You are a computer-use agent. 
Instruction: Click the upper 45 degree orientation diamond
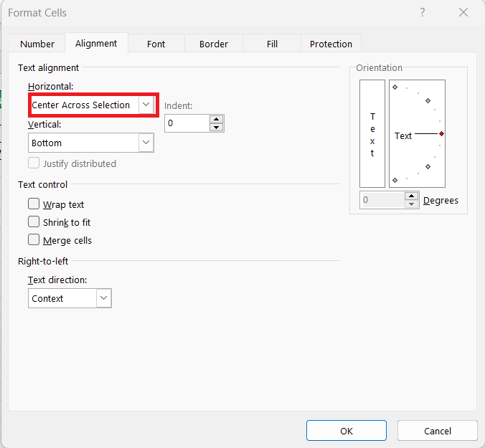pos(428,101)
